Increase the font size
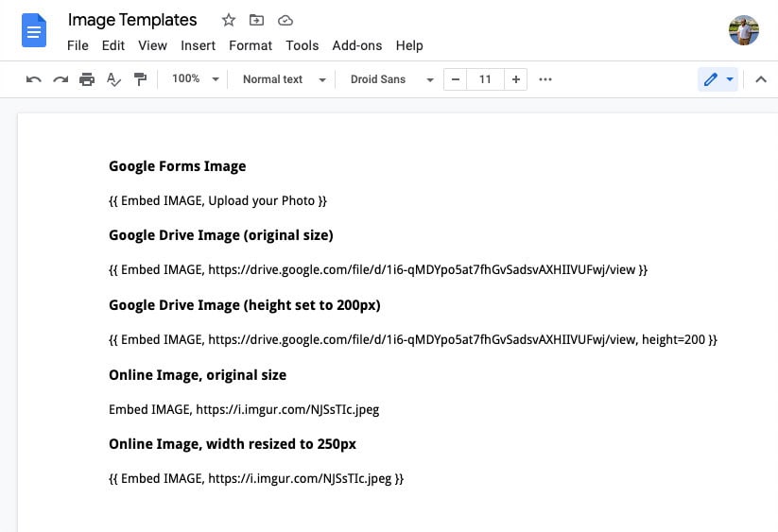Viewport: 778px width, 532px height. tap(516, 79)
